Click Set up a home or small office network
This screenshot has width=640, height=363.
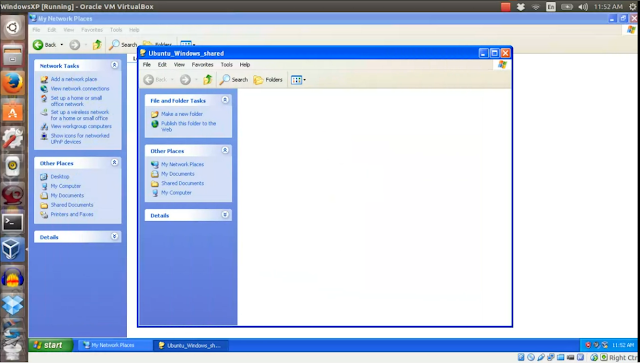pyautogui.click(x=76, y=101)
